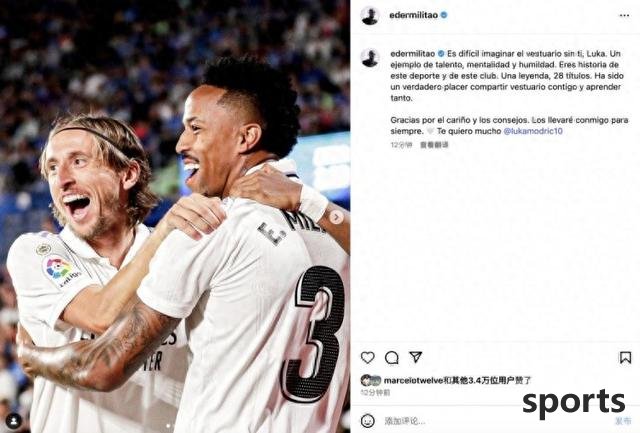Viewport: 640px width, 433px height.
Task: Open edermilitao profile picture in header
Action: (x=370, y=16)
